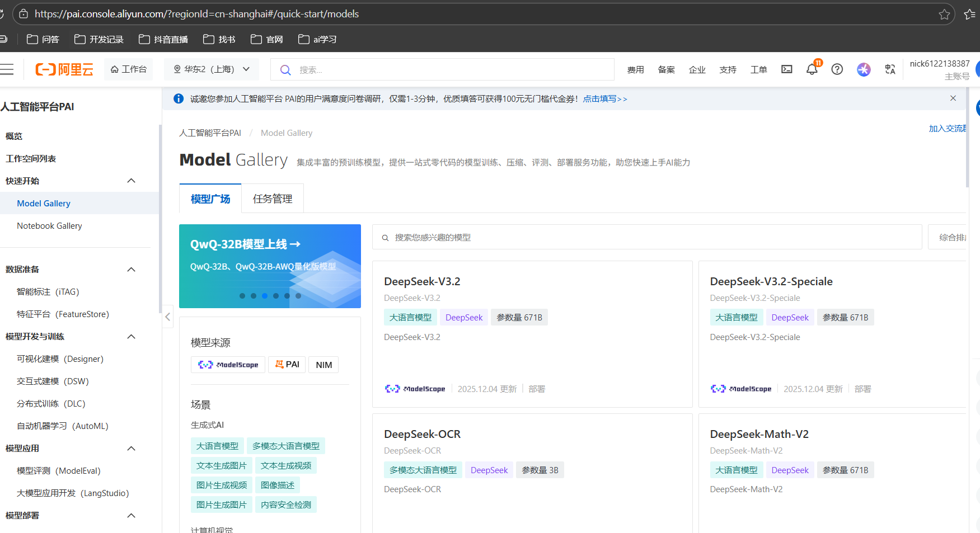Close the survey notice banner
Screen dimensions: 980x533
[x=953, y=98]
